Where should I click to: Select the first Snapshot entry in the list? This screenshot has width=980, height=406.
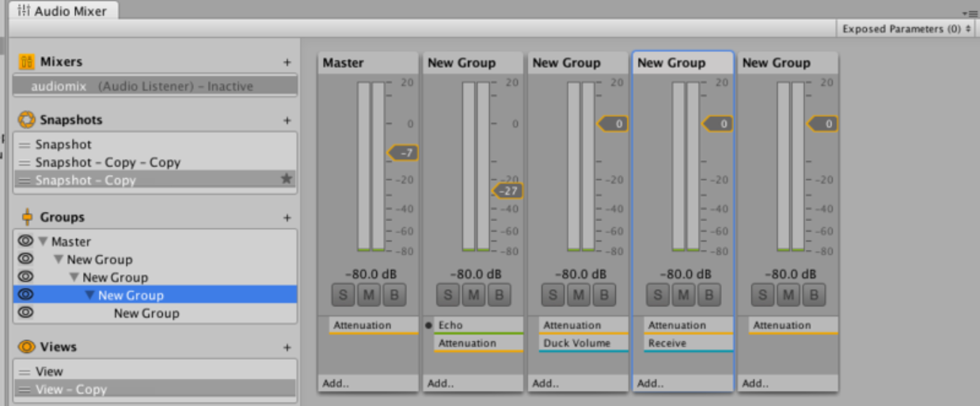pos(63,144)
